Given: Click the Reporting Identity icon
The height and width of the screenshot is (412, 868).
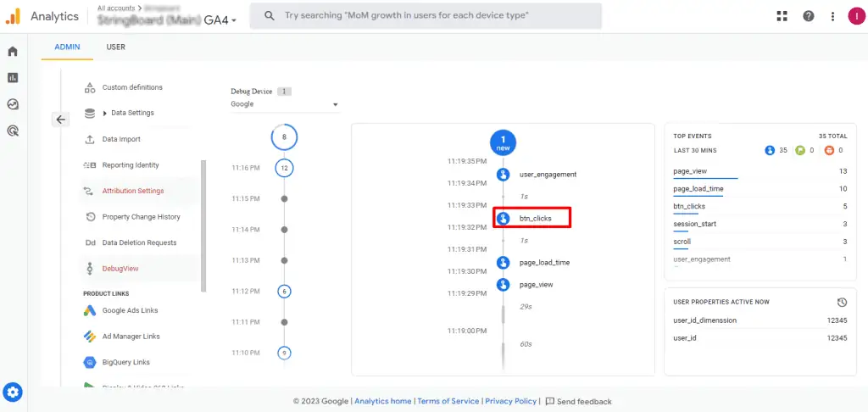Looking at the screenshot, I should [x=90, y=165].
